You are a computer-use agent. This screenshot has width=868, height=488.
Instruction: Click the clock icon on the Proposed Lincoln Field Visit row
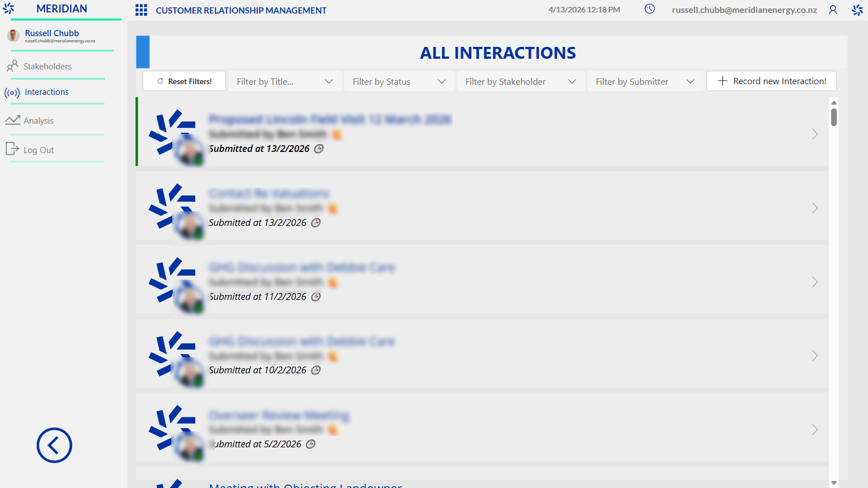[319, 149]
